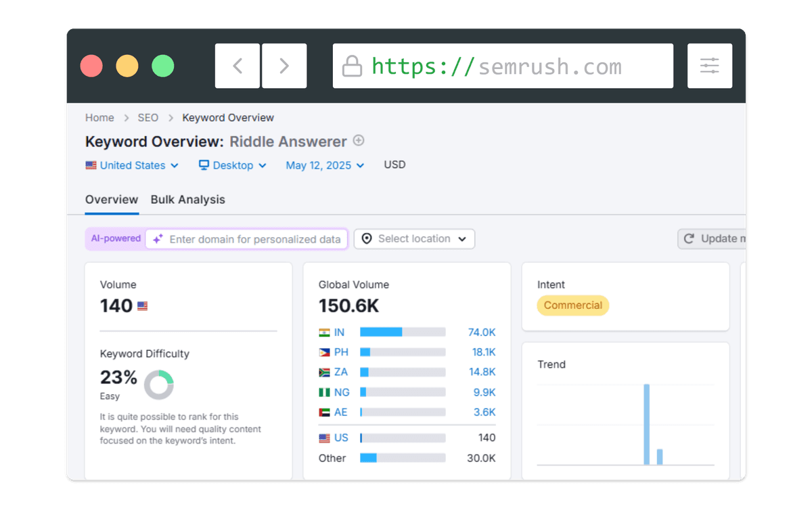Click the Update metrics button
This screenshot has height=508, width=812.
[711, 238]
